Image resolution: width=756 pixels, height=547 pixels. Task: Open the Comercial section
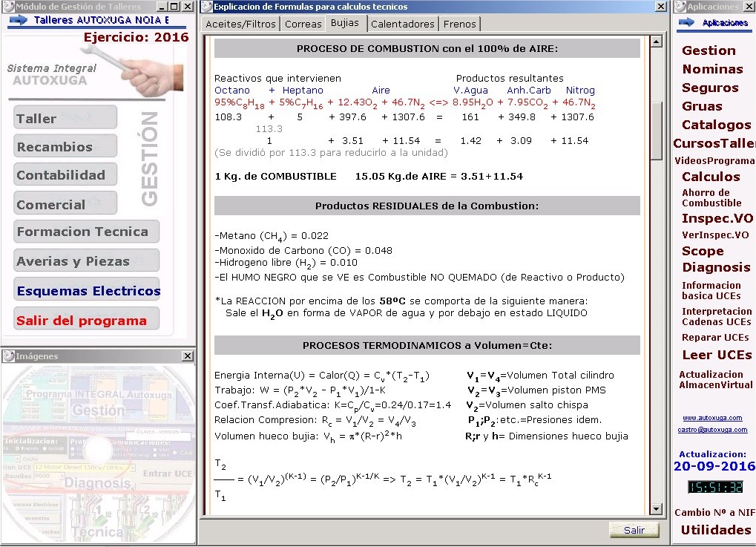click(x=65, y=203)
